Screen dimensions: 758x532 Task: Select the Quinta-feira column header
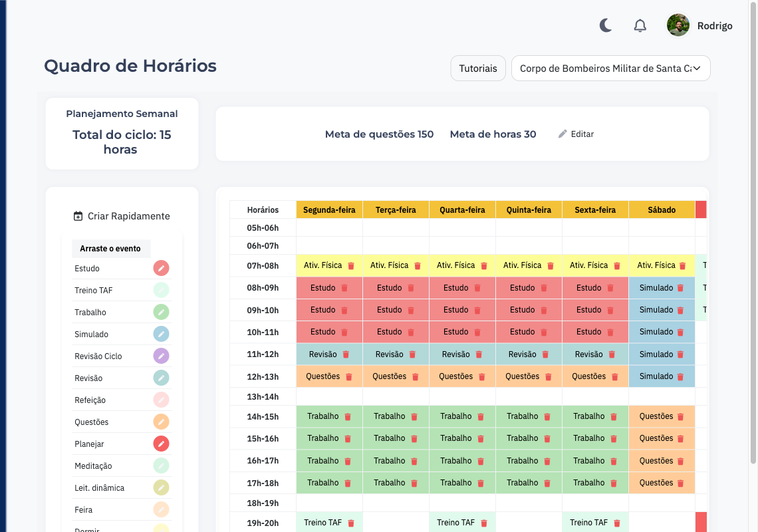coord(529,209)
